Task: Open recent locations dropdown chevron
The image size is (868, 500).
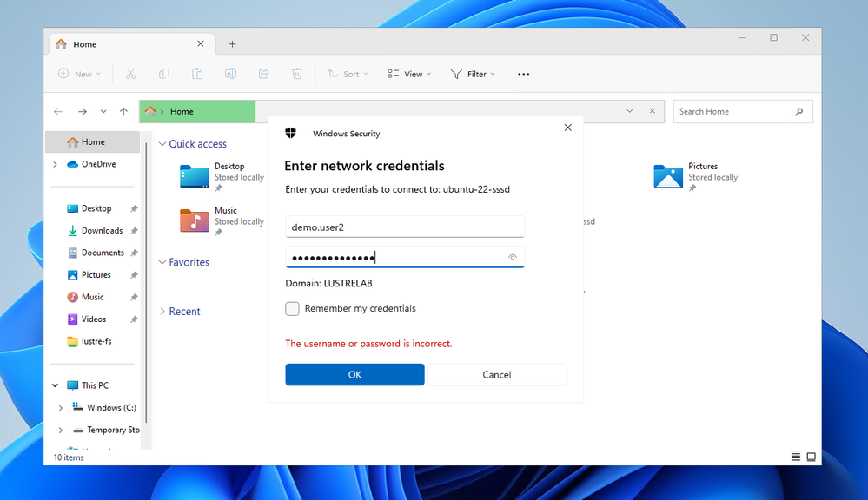Action: tap(103, 112)
